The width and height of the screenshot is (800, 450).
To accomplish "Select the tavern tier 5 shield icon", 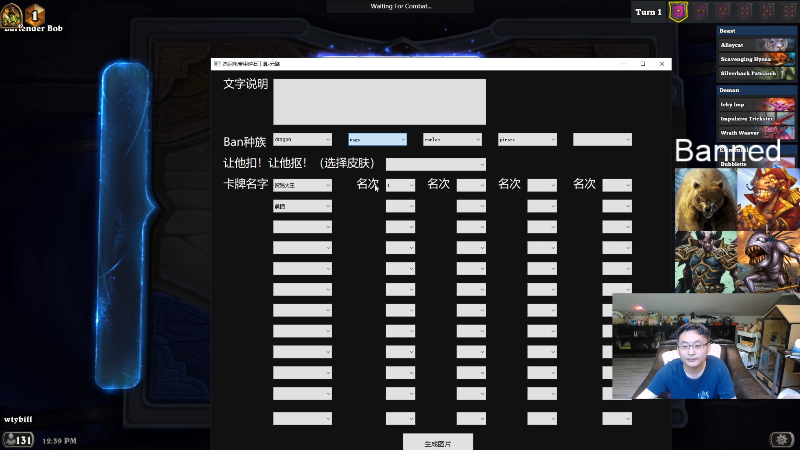I will click(767, 12).
